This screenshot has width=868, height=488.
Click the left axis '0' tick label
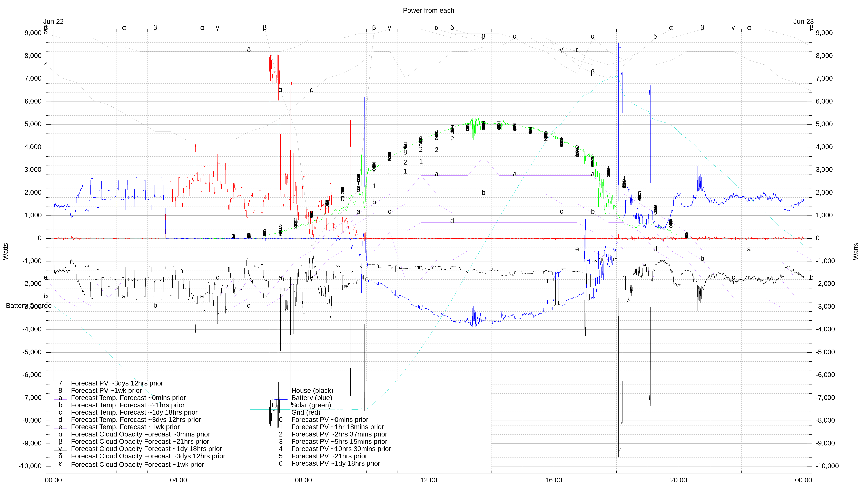(40, 238)
